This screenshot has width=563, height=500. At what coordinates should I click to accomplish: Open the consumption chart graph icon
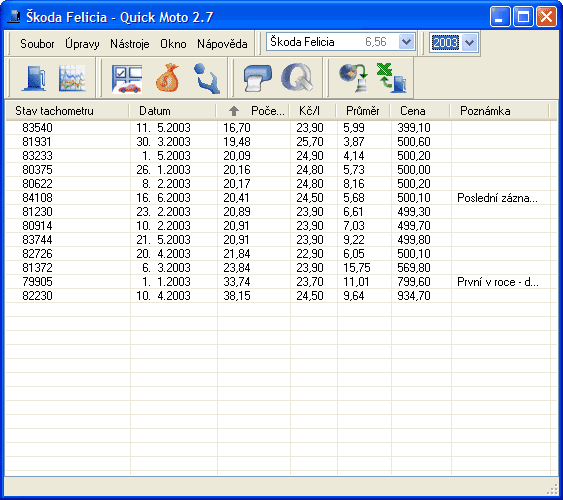pyautogui.click(x=72, y=78)
